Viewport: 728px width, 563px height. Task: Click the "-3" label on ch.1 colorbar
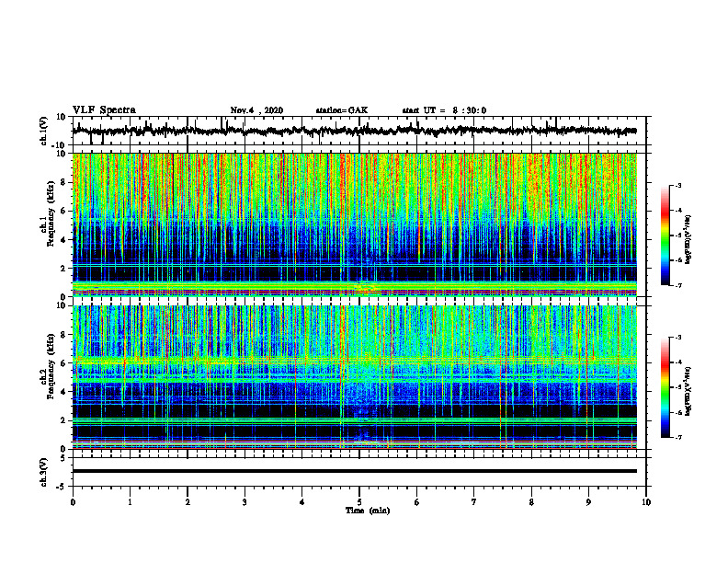pos(677,185)
